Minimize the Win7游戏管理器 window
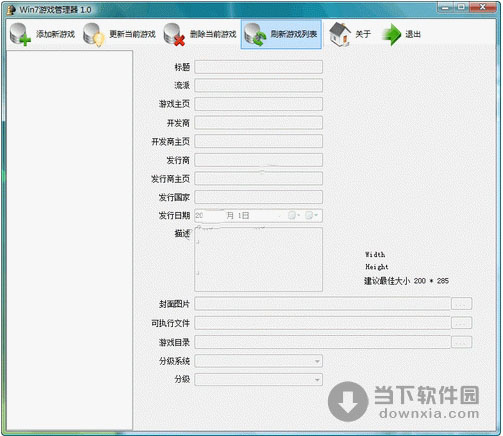The width and height of the screenshot is (503, 436). [446, 7]
